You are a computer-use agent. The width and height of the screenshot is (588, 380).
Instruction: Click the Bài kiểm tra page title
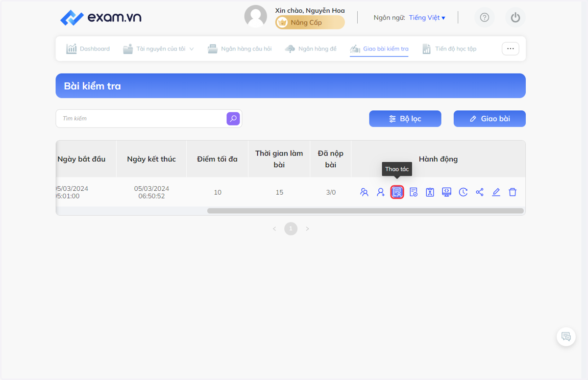pyautogui.click(x=93, y=86)
